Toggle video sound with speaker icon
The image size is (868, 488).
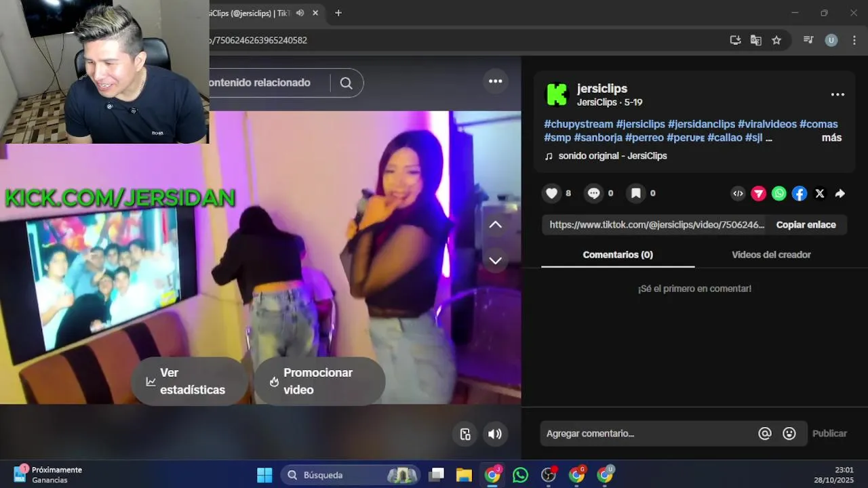(x=495, y=434)
